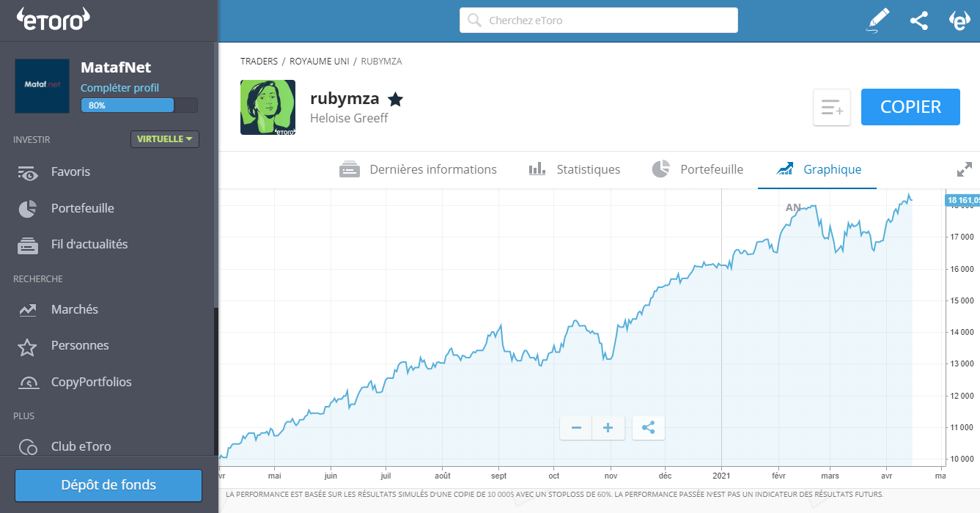Zoom in the chart with plus button
The height and width of the screenshot is (513, 980).
(x=608, y=428)
